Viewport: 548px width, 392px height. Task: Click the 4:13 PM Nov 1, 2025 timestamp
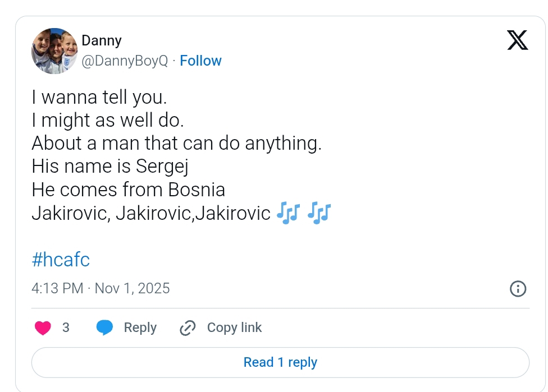(x=101, y=288)
